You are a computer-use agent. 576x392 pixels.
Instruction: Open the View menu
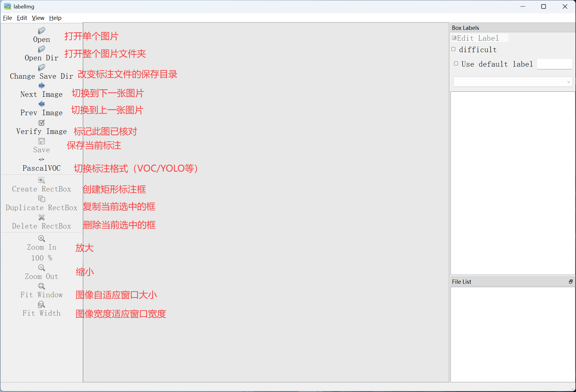point(38,18)
